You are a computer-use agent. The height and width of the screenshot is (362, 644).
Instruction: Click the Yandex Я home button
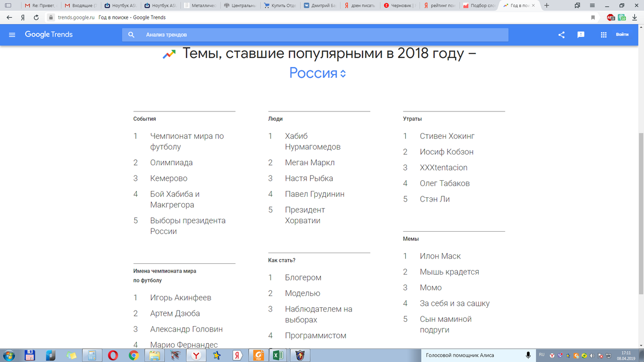pyautogui.click(x=23, y=17)
